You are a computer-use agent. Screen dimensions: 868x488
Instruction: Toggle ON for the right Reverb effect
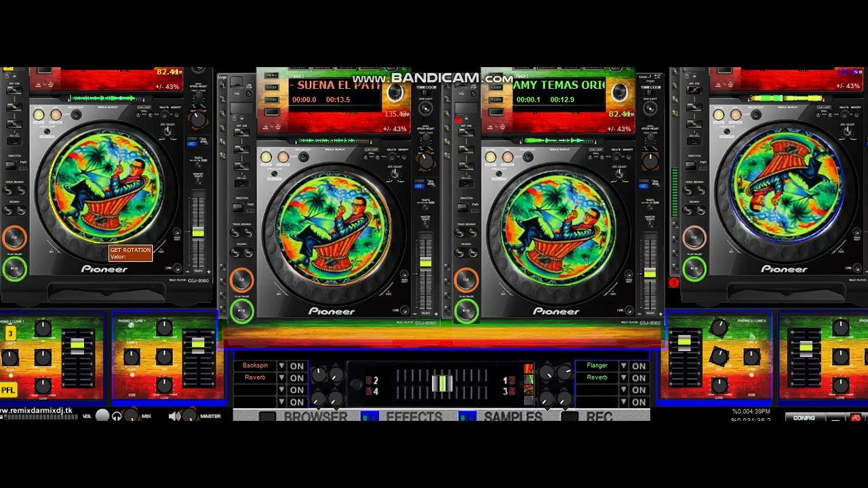639,378
